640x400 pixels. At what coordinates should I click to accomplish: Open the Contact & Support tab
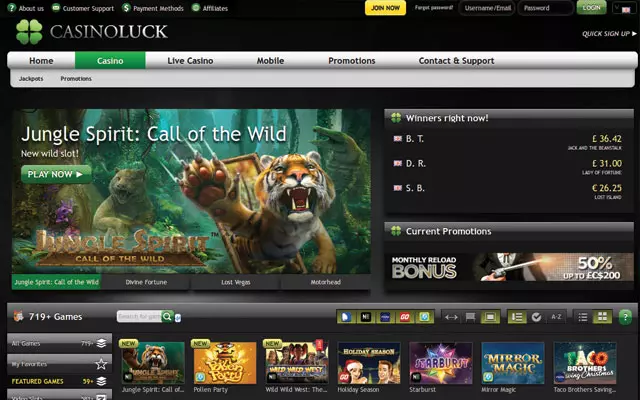pyautogui.click(x=456, y=60)
